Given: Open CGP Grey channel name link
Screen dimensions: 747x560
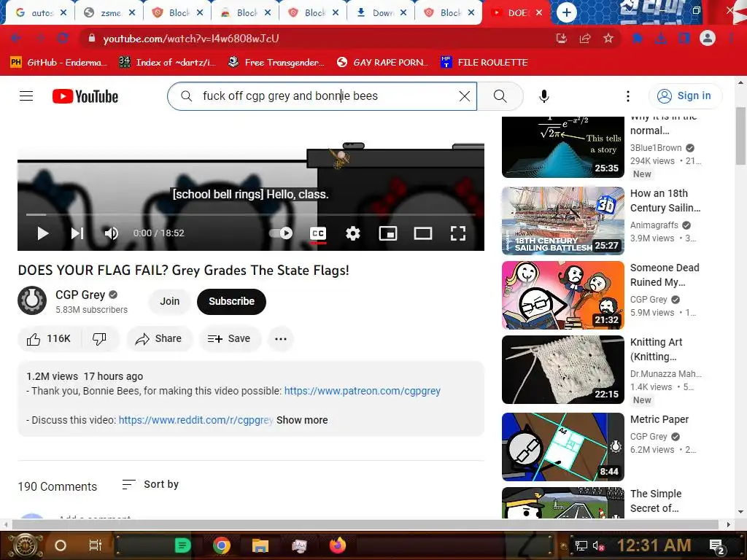Looking at the screenshot, I should click(x=80, y=295).
